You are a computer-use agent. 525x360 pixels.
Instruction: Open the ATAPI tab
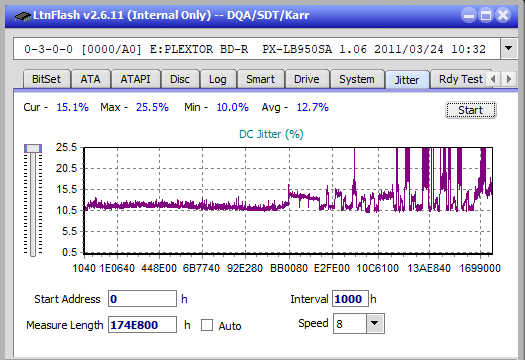pos(135,79)
